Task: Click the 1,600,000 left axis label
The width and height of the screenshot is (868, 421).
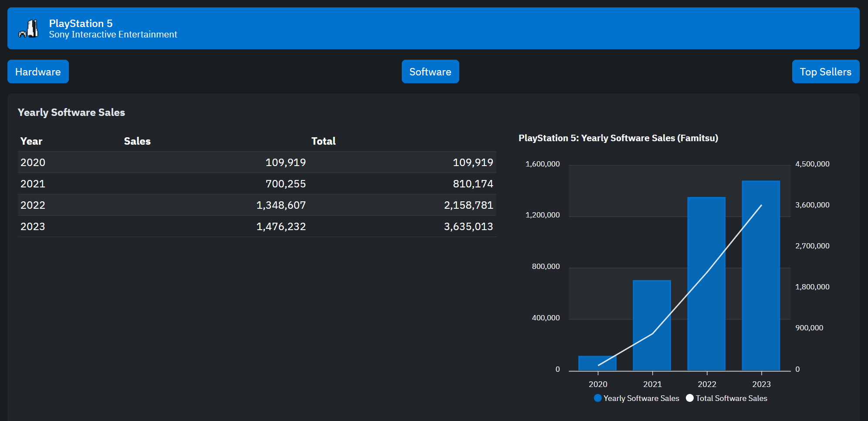Action: click(x=542, y=164)
